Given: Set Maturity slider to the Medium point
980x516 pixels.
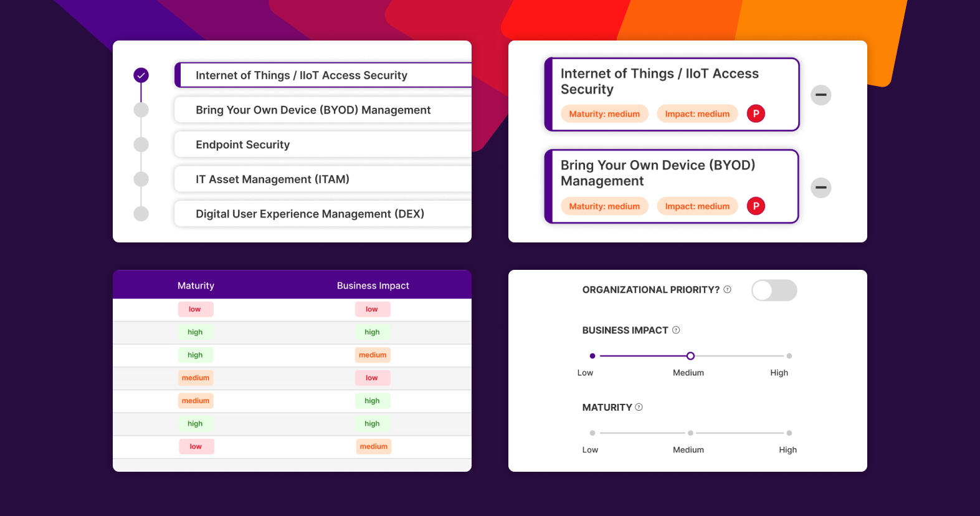Looking at the screenshot, I should (690, 433).
